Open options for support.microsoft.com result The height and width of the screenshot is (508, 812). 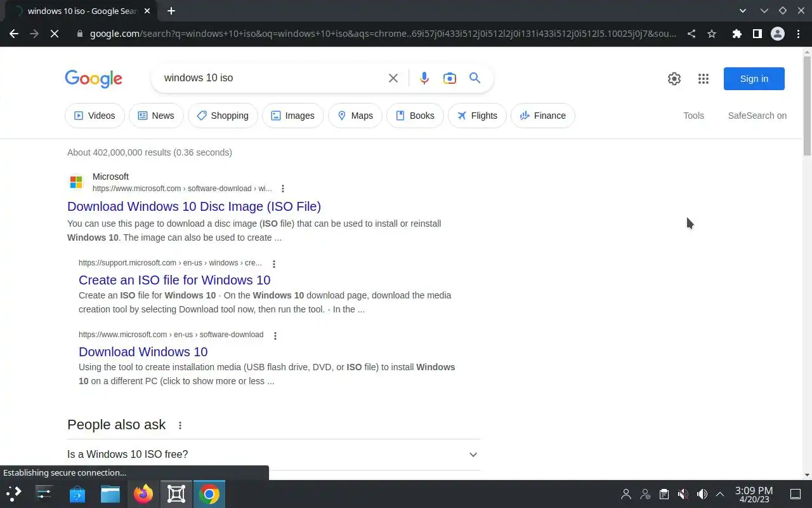[274, 264]
